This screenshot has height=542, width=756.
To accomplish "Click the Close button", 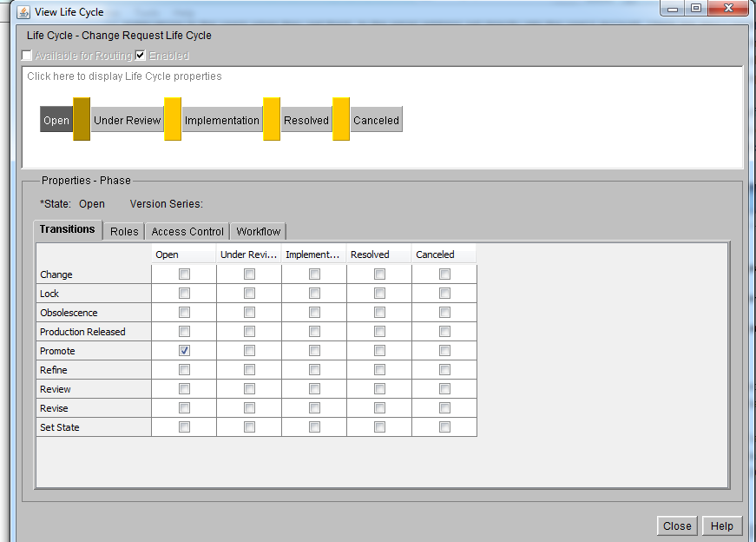I will pos(677,525).
